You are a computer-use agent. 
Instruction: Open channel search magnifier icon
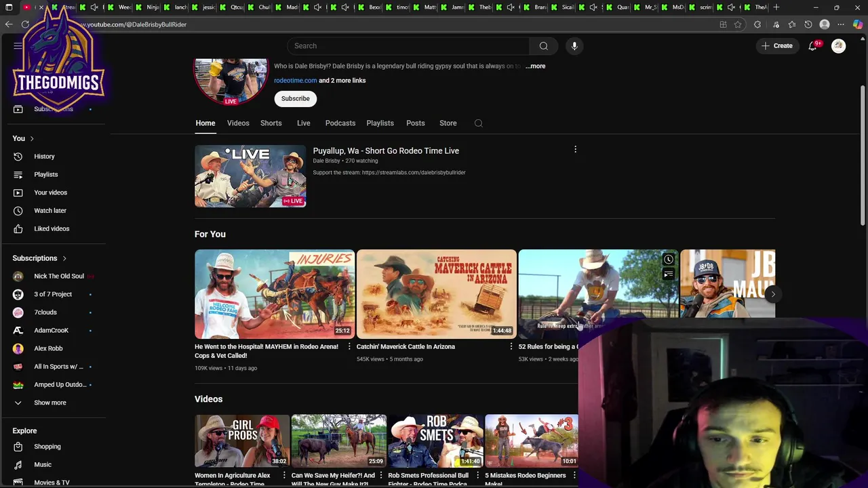click(x=479, y=123)
